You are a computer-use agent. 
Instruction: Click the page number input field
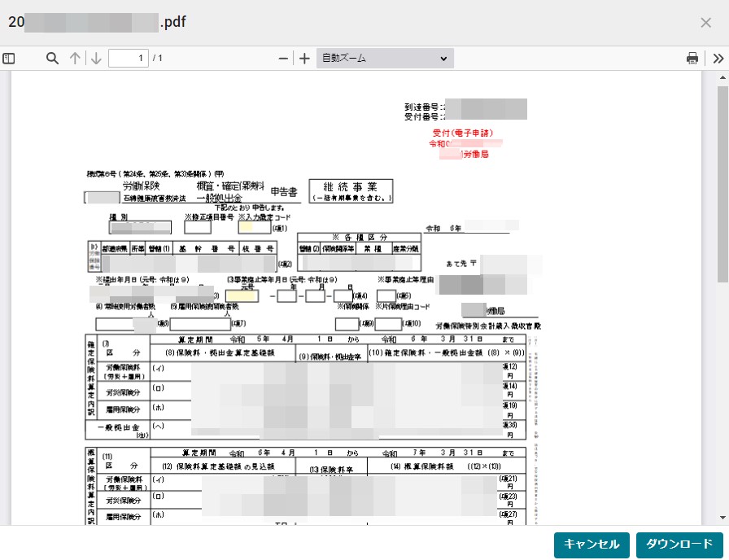coord(128,59)
